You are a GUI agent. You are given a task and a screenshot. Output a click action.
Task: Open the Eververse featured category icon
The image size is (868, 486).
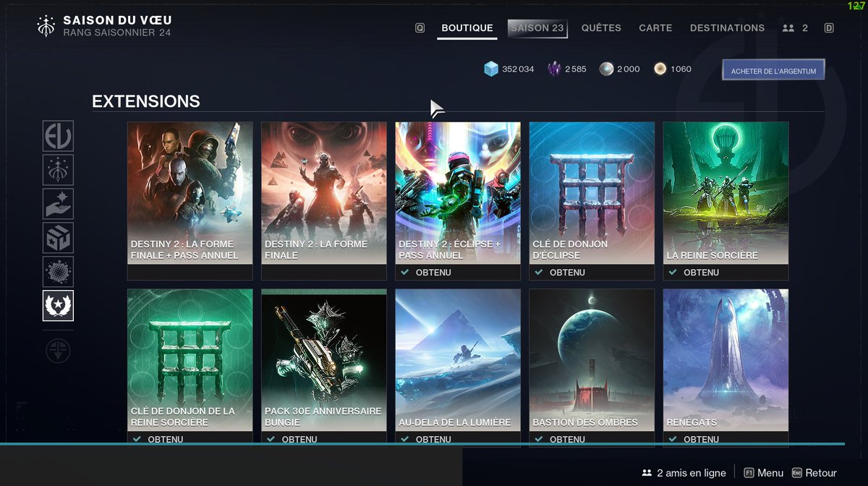coord(58,136)
